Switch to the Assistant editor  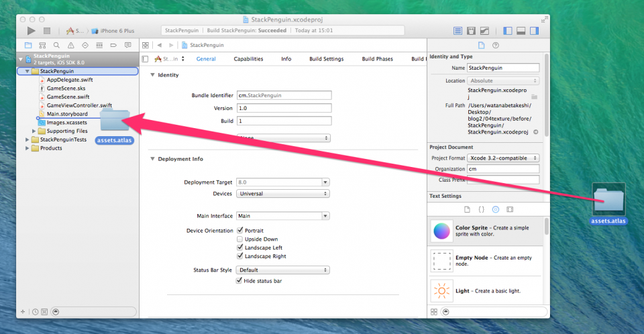[x=471, y=31]
